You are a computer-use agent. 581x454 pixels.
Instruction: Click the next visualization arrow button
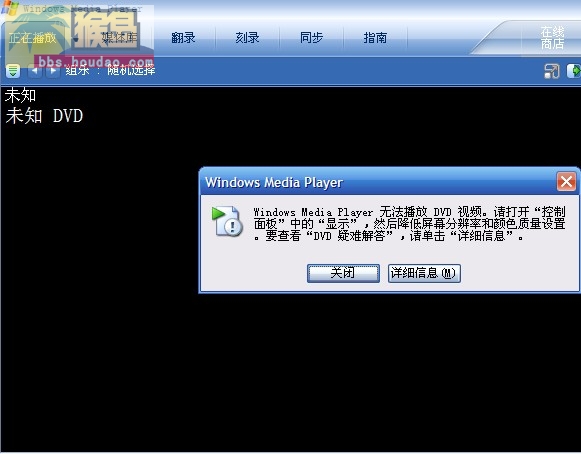tap(53, 70)
